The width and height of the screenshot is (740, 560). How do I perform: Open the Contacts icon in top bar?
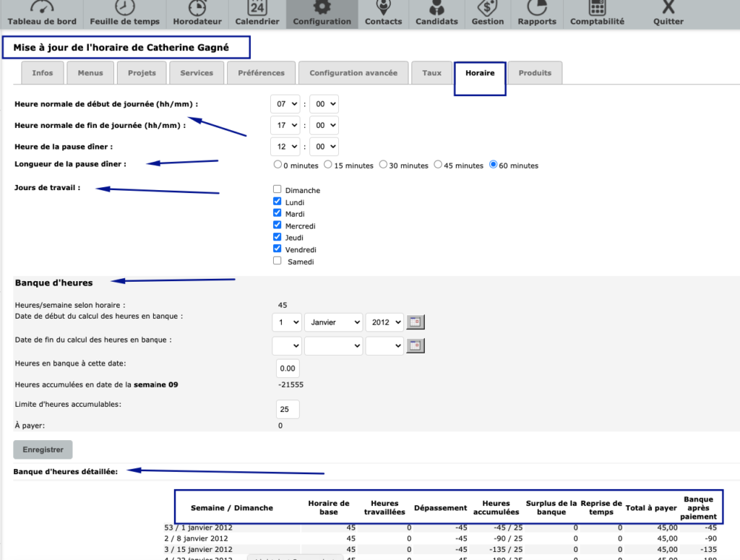pos(383,7)
